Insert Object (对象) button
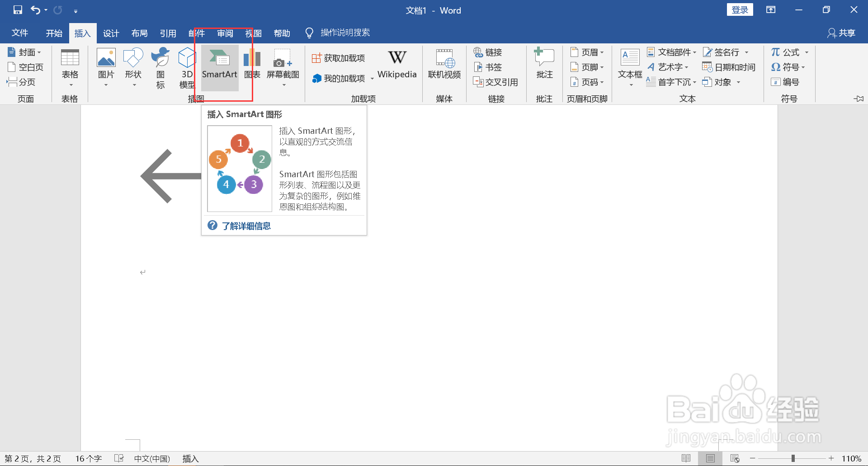Screen dimensions: 868x466 tap(722, 82)
